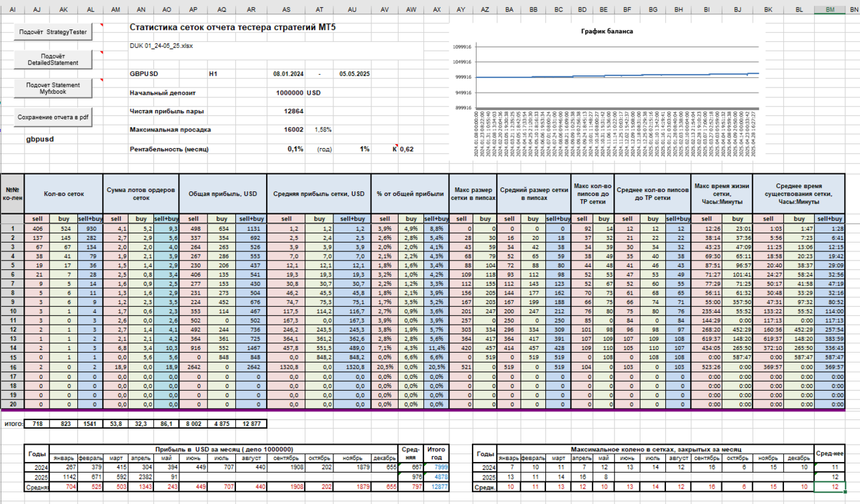
Task: Select the September 2024 profit '1908'
Action: (x=287, y=467)
